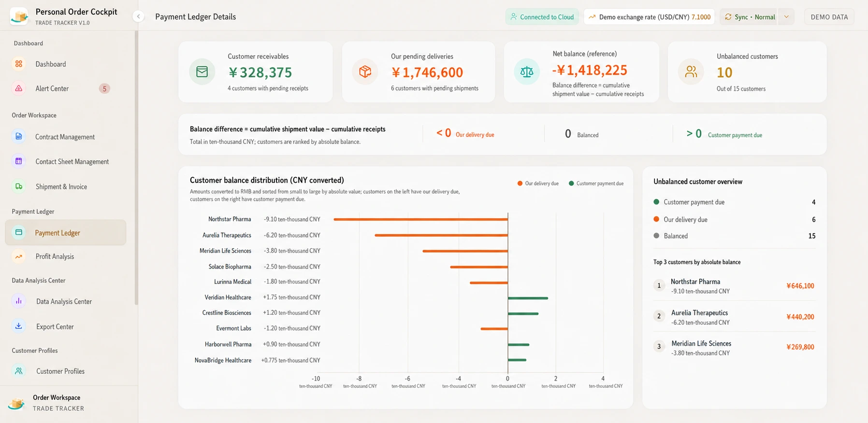Click the Sync · Normal button
This screenshot has height=423, width=868.
click(x=750, y=17)
